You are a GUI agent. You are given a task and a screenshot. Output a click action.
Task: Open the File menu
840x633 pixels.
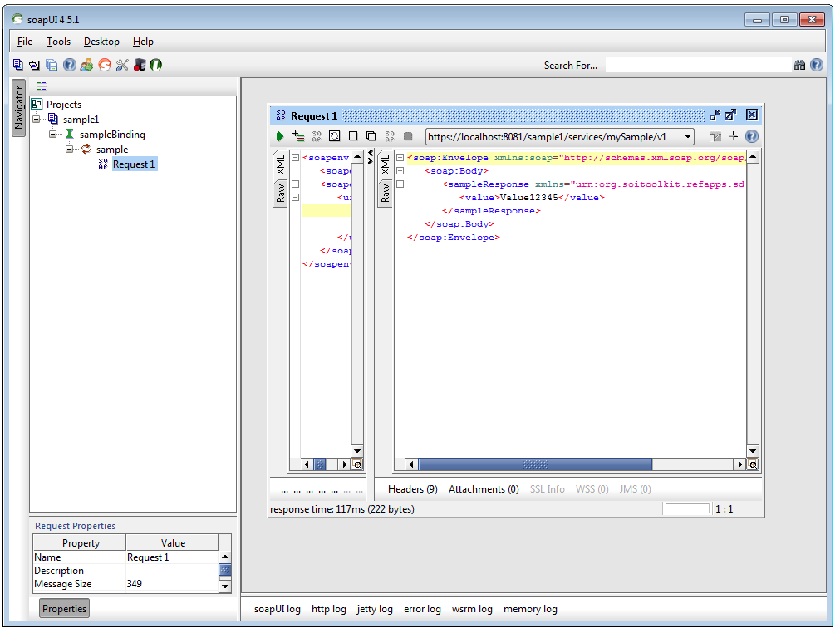coord(25,42)
